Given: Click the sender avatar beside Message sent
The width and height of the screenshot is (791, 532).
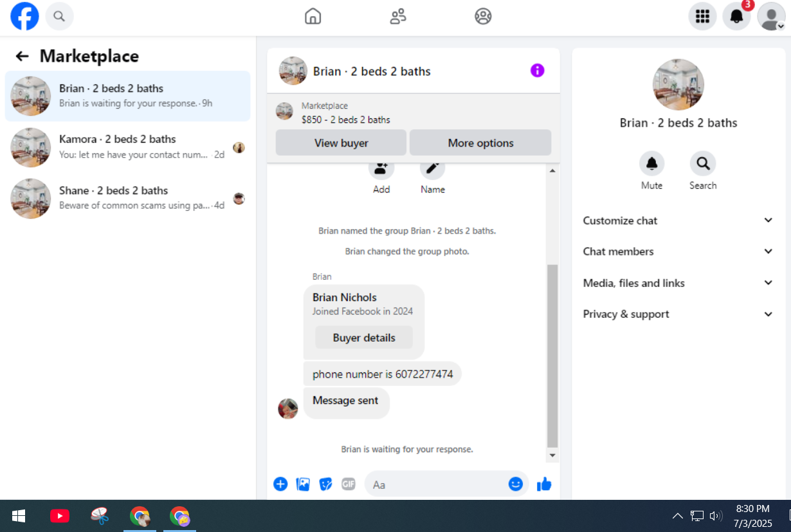Looking at the screenshot, I should [288, 408].
